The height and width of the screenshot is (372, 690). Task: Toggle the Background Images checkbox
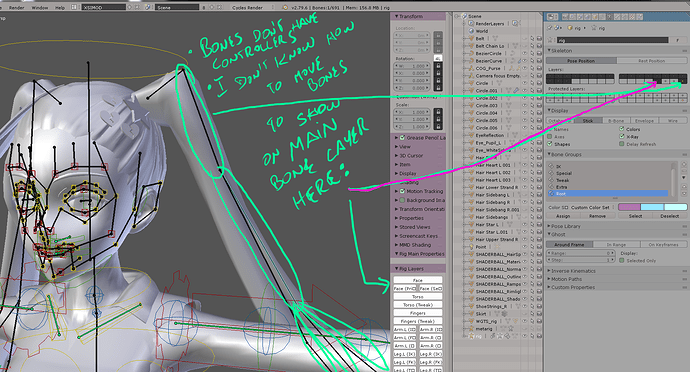point(402,200)
